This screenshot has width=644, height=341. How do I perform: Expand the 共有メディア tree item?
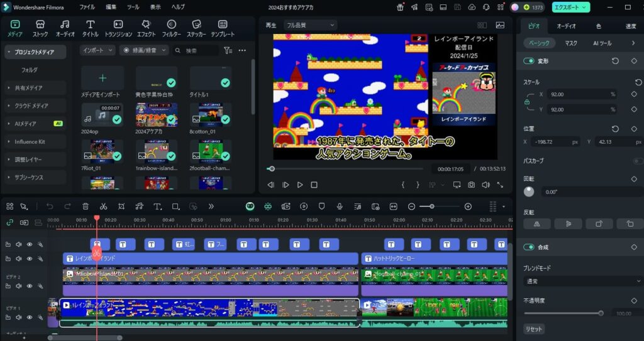tap(35, 88)
